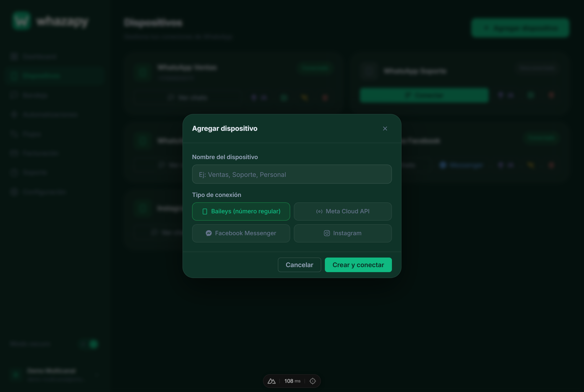584x392 pixels.
Task: Select Meta Cloud API connection type
Action: pos(343,211)
